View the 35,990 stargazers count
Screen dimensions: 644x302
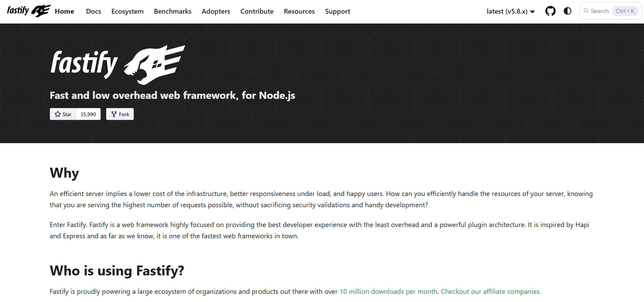click(88, 114)
